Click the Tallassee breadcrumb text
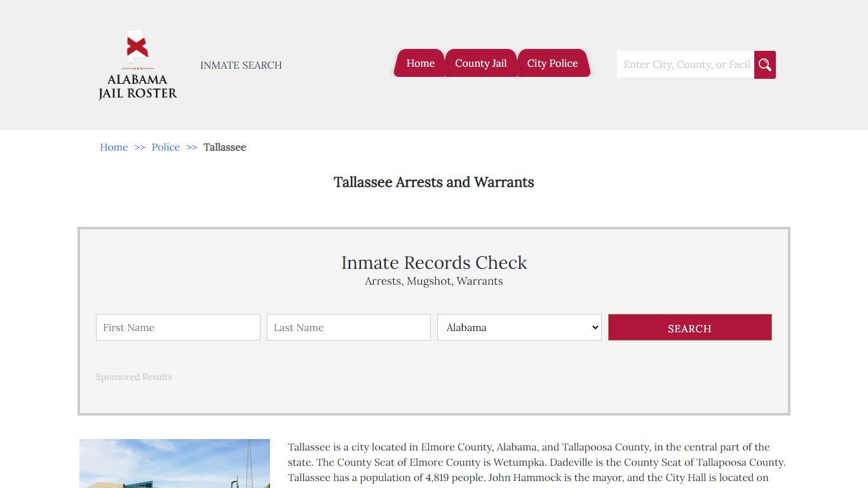 [x=224, y=147]
